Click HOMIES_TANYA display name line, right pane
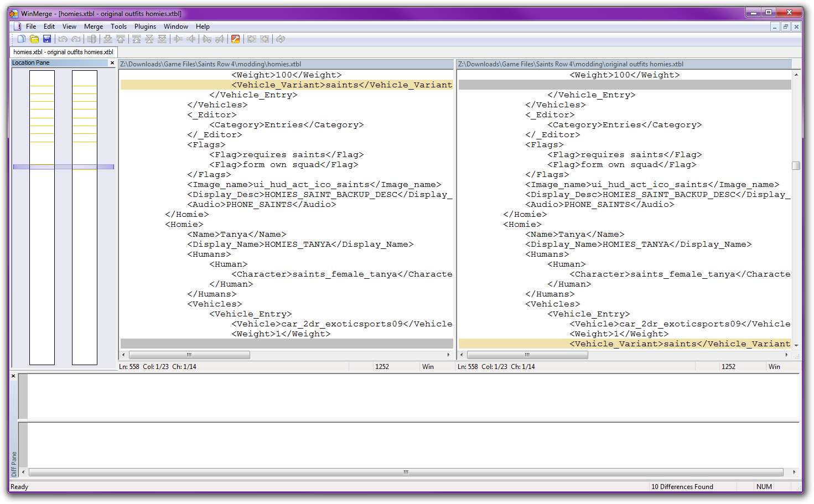 click(x=639, y=244)
